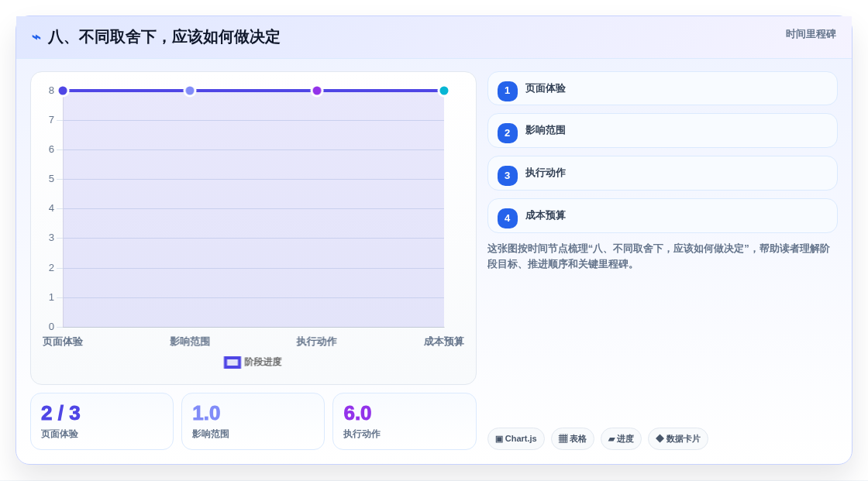The height and width of the screenshot is (481, 868).
Task: Click the Chart.js tag
Action: (x=516, y=439)
